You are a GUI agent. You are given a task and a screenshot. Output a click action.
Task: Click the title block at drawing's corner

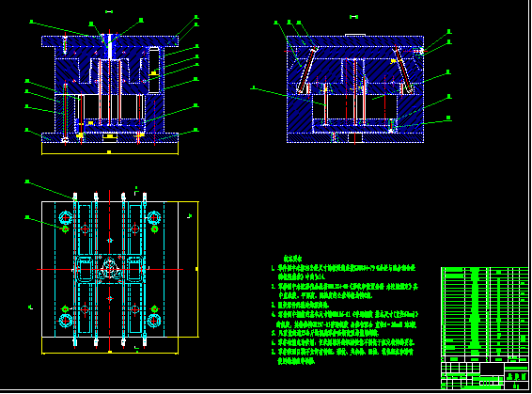coord(484,375)
